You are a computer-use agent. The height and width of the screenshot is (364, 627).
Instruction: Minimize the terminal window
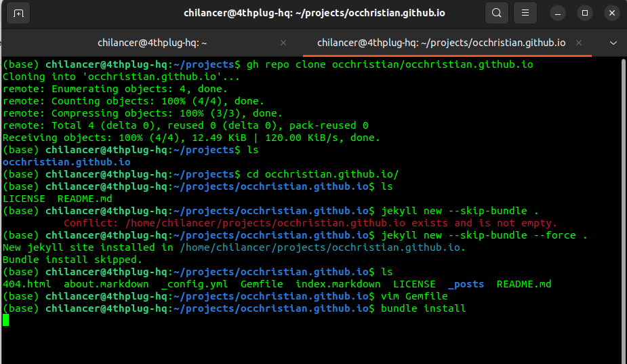558,13
